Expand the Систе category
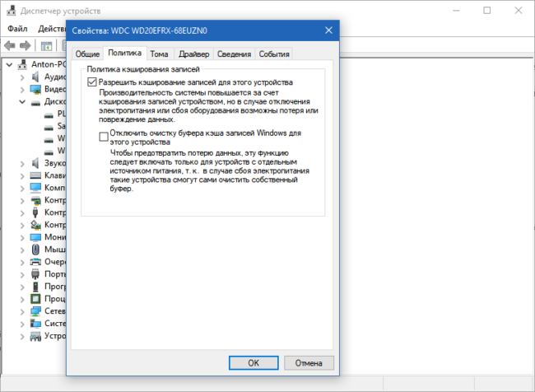This screenshot has width=535, height=392. tap(22, 324)
